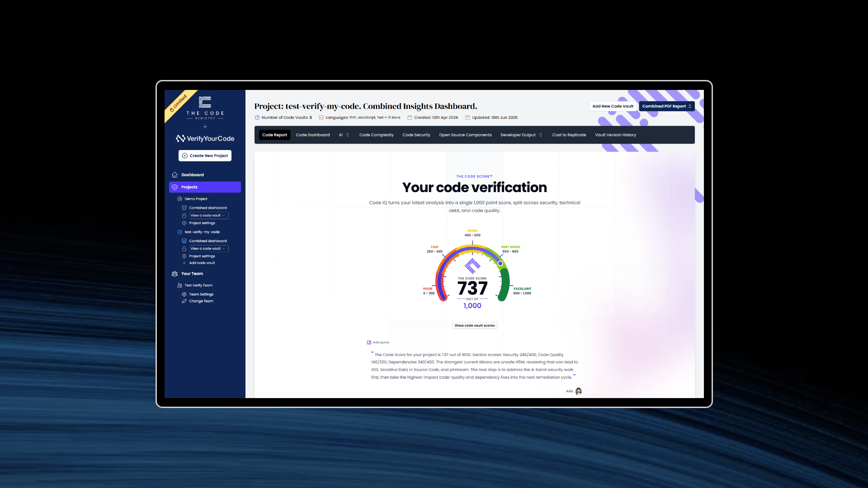
Task: Click the Add New Code Vault button
Action: (613, 107)
